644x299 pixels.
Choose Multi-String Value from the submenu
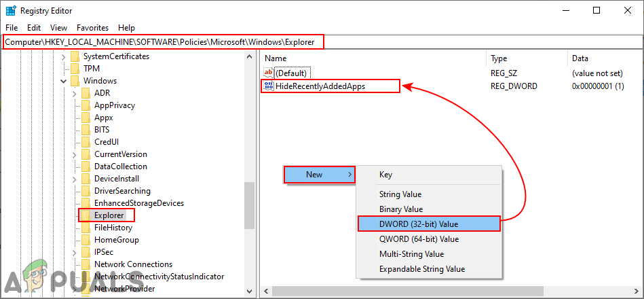428,254
